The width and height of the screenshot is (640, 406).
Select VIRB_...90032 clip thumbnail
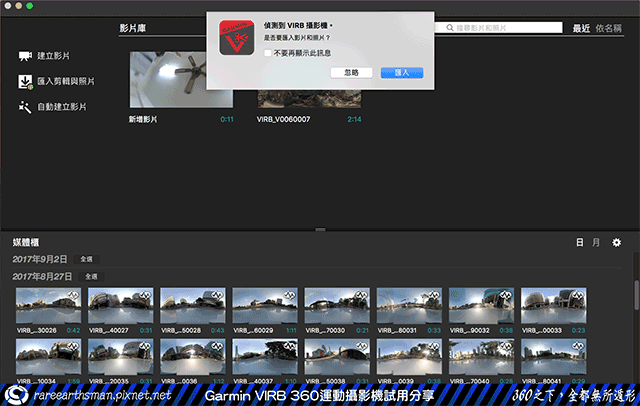tap(481, 305)
